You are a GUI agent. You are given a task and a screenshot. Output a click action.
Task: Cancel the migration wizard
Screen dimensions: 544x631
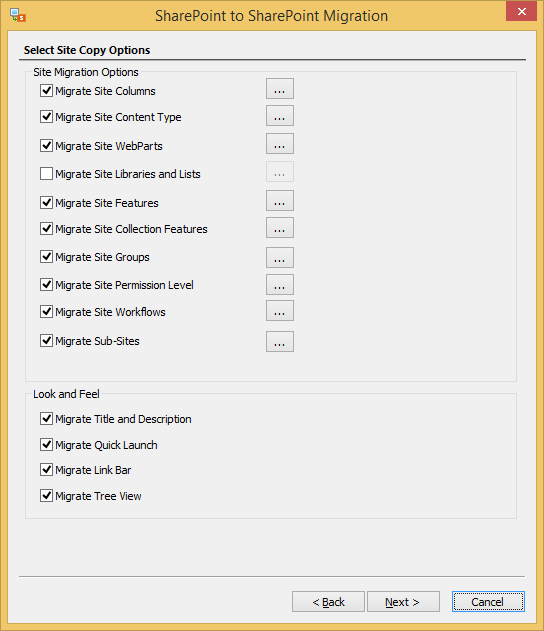(x=488, y=602)
